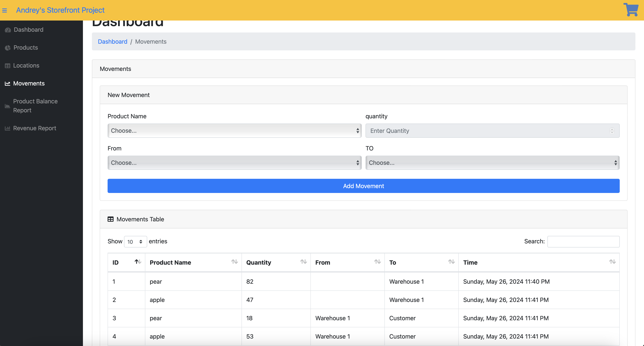
Task: Click the Product Balance Report area chart icon
Action: (7, 106)
